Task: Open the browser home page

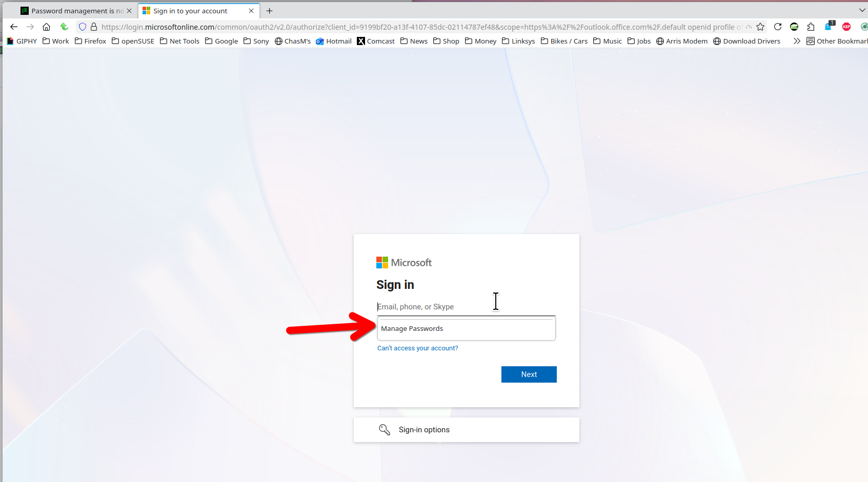Action: [x=46, y=27]
